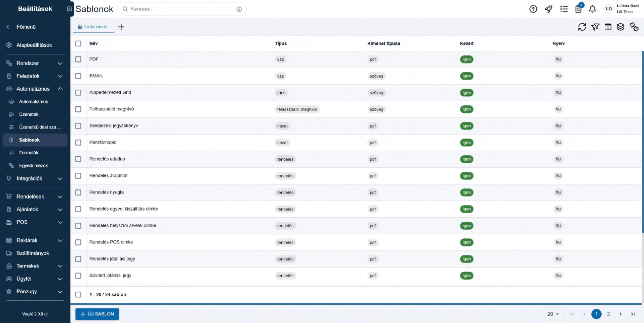Collapse the sidebar with the panel icon
The width and height of the screenshot is (644, 323).
(69, 9)
